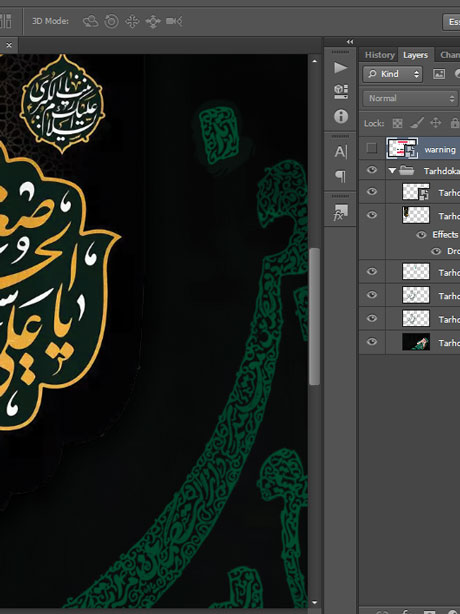Hide first layer inside Tarhdoka group
The height and width of the screenshot is (614, 460).
pyautogui.click(x=372, y=191)
